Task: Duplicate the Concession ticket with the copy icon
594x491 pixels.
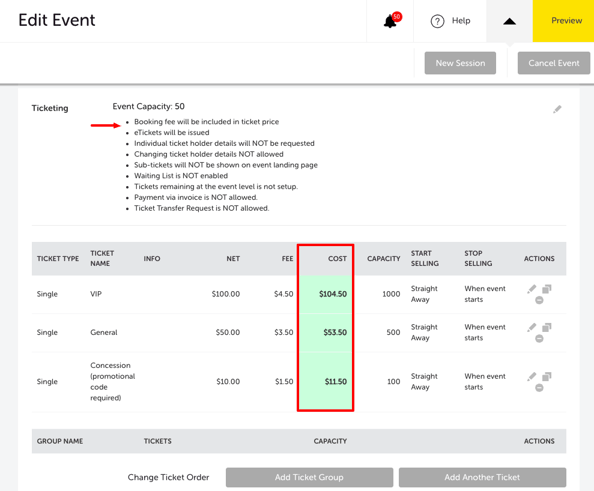Action: click(547, 377)
